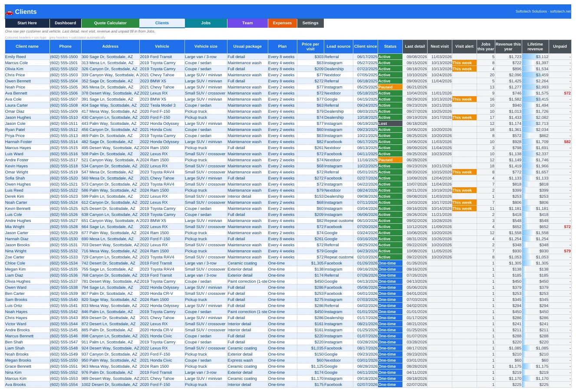Click the Client since column header
576x392 pixels.
tap(365, 46)
